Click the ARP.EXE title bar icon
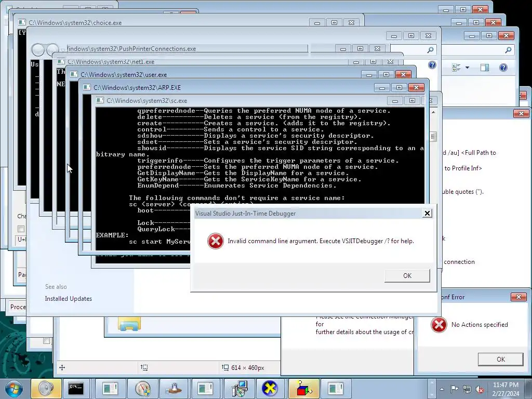 87,87
